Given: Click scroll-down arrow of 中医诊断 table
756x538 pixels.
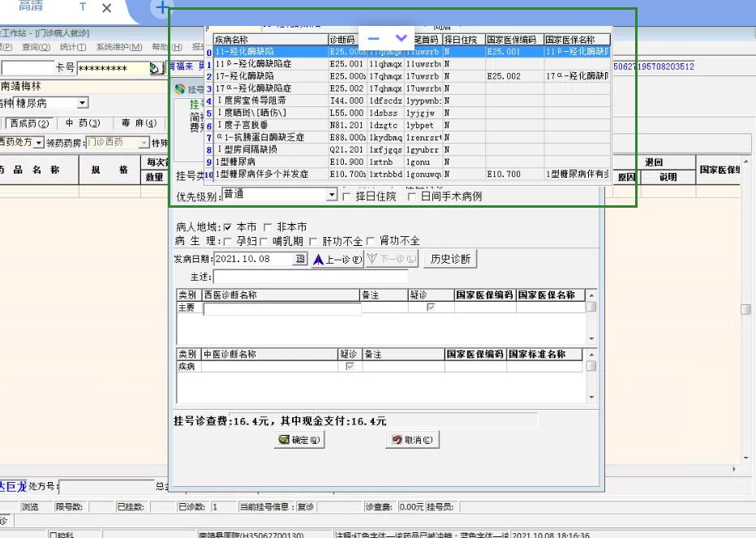Looking at the screenshot, I should 591,398.
